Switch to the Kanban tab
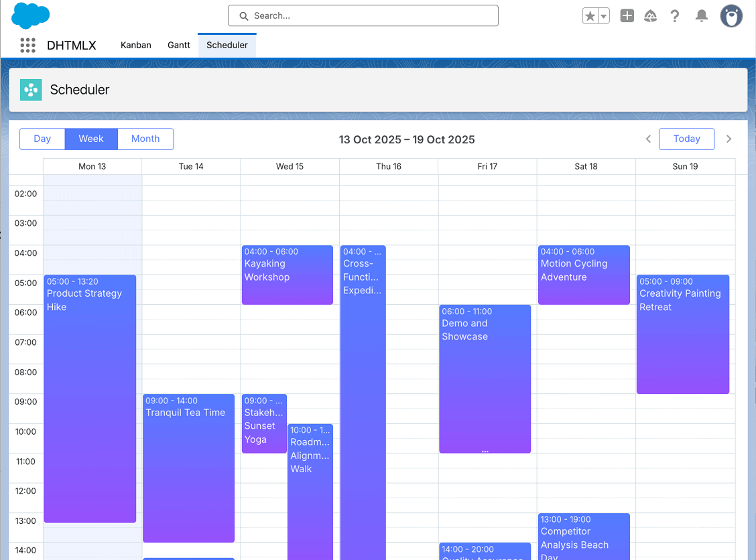Viewport: 756px width, 560px height. click(x=136, y=46)
